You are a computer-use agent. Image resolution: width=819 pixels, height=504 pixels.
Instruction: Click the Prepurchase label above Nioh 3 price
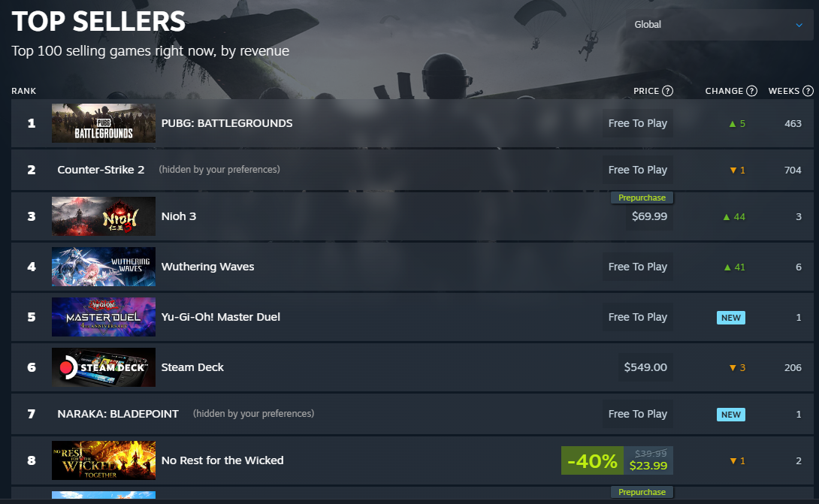642,198
